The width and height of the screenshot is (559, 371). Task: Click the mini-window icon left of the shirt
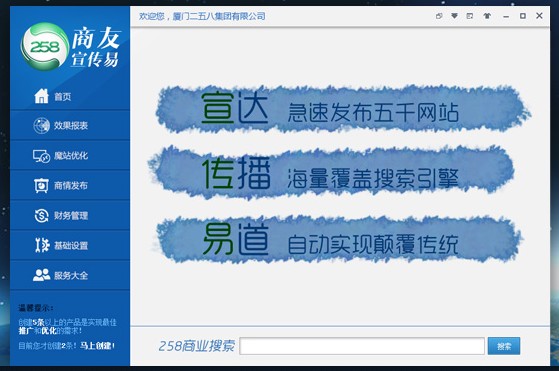tap(470, 16)
